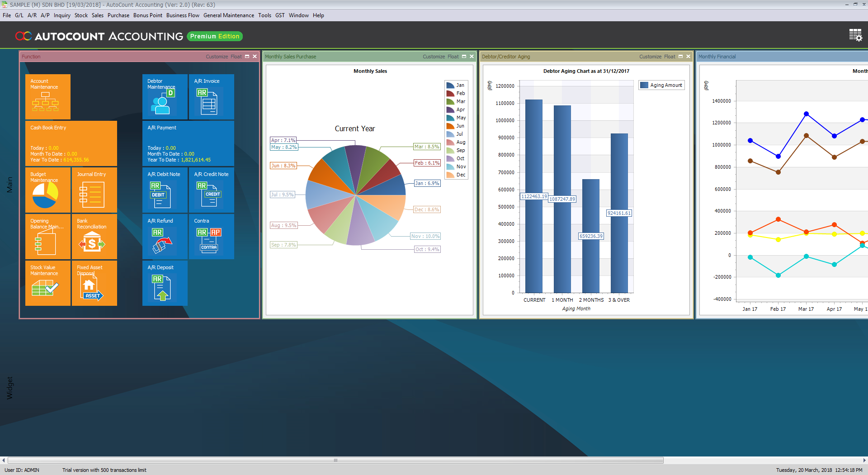Image resolution: width=868 pixels, height=475 pixels.
Task: Click the dashboard settings grid icon
Action: click(x=855, y=35)
